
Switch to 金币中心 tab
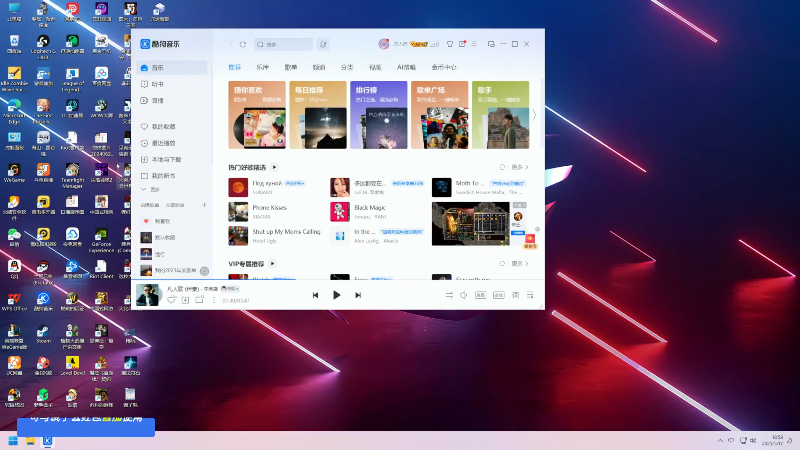point(444,67)
